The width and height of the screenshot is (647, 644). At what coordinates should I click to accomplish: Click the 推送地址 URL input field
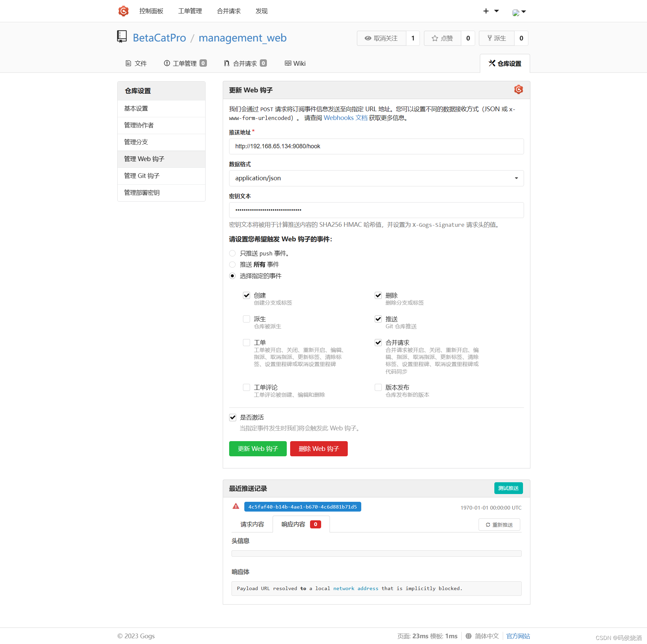coord(376,146)
